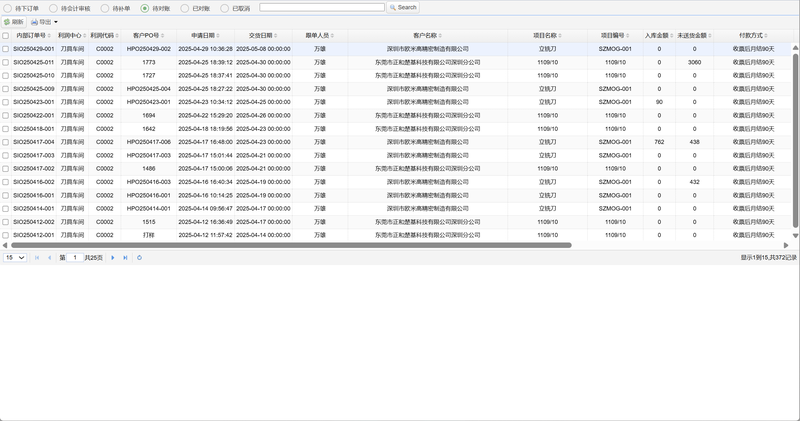Select the 待对账 radio button
This screenshot has width=800, height=421.
145,8
